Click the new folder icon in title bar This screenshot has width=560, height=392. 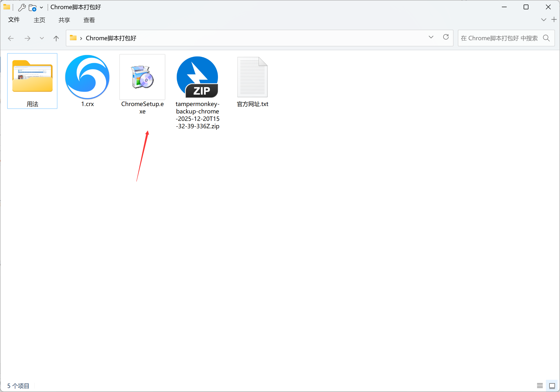[x=32, y=7]
